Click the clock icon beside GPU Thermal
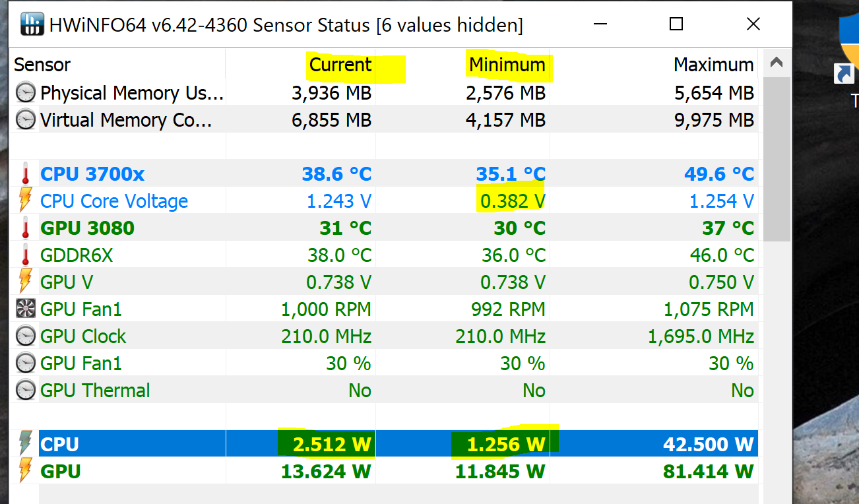The height and width of the screenshot is (504, 859). (25, 391)
